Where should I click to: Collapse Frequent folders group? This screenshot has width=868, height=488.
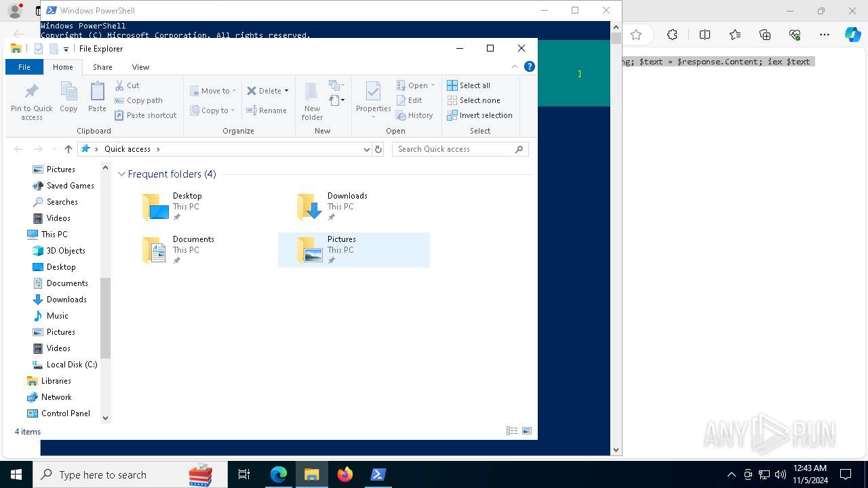[121, 174]
